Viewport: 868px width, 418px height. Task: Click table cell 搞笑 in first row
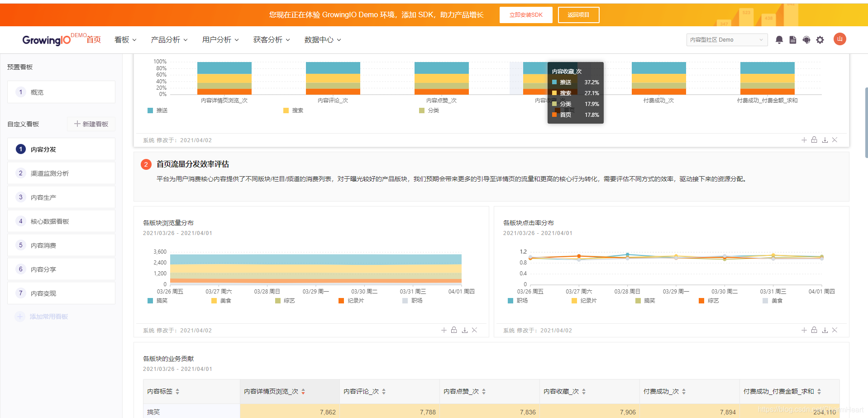point(191,412)
